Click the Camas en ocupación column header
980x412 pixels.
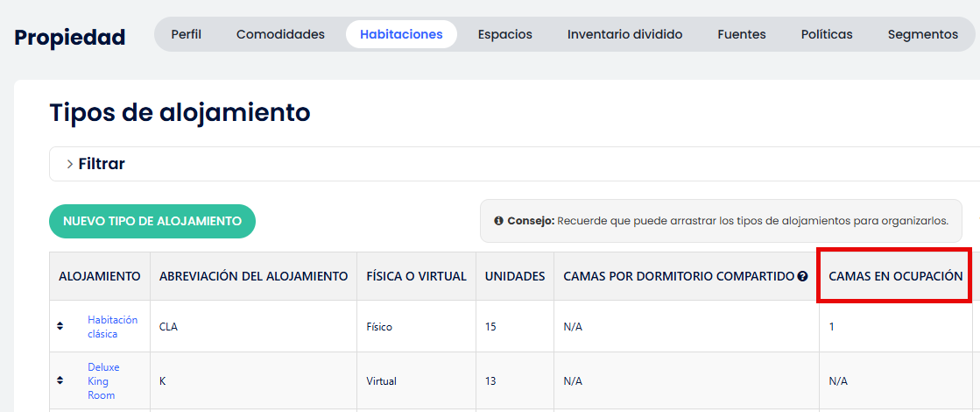point(895,276)
